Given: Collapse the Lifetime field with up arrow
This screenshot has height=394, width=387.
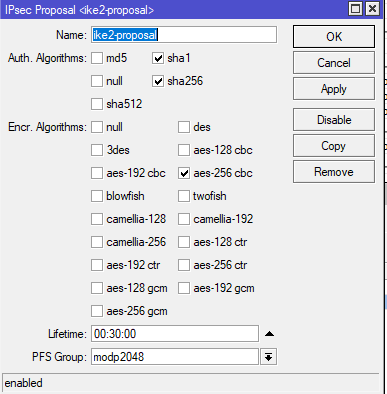Looking at the screenshot, I should pyautogui.click(x=269, y=334).
